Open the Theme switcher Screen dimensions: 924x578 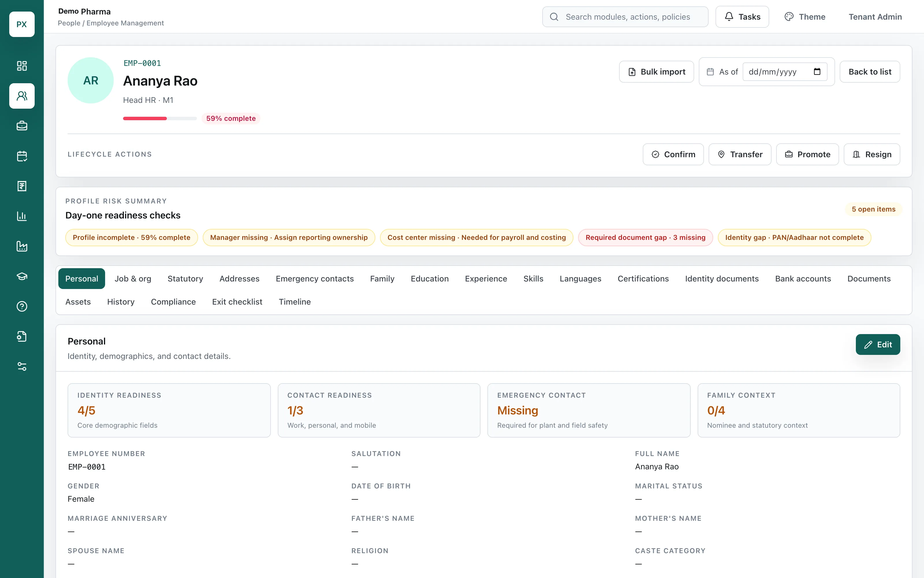pos(805,17)
